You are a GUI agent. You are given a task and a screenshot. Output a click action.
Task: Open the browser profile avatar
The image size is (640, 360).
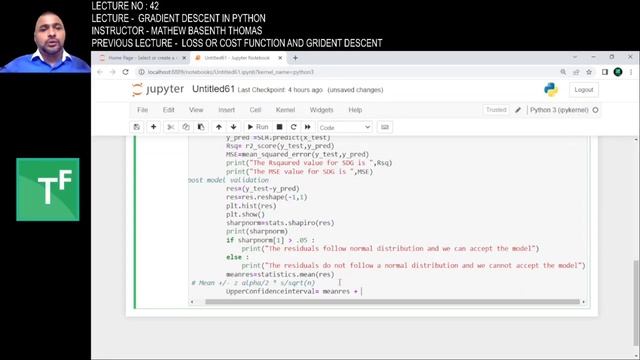click(618, 72)
